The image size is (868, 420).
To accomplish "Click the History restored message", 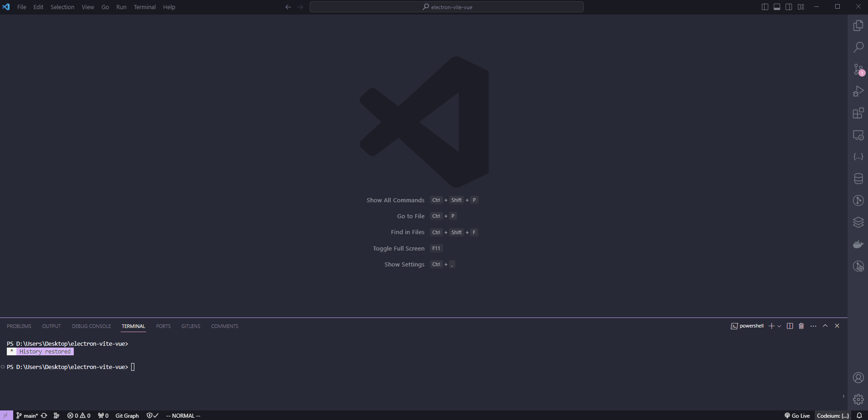I will [x=40, y=352].
